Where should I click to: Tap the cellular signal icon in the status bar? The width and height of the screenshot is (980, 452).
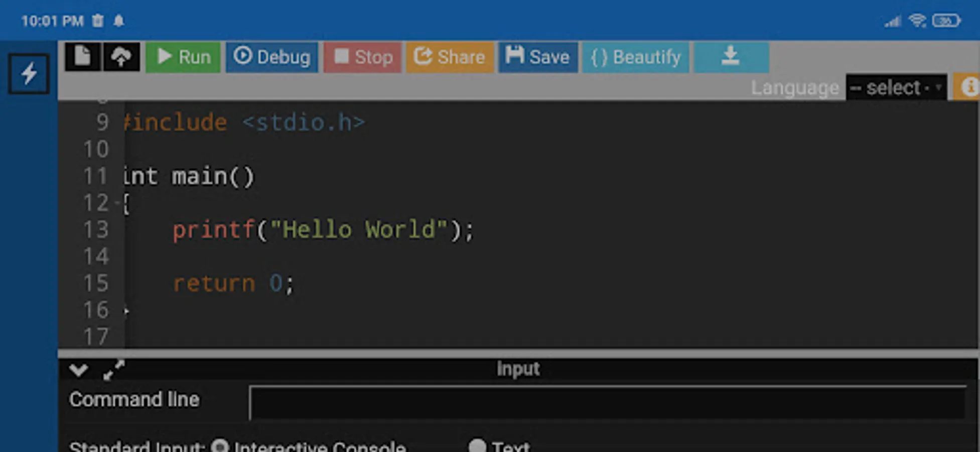pyautogui.click(x=893, y=21)
